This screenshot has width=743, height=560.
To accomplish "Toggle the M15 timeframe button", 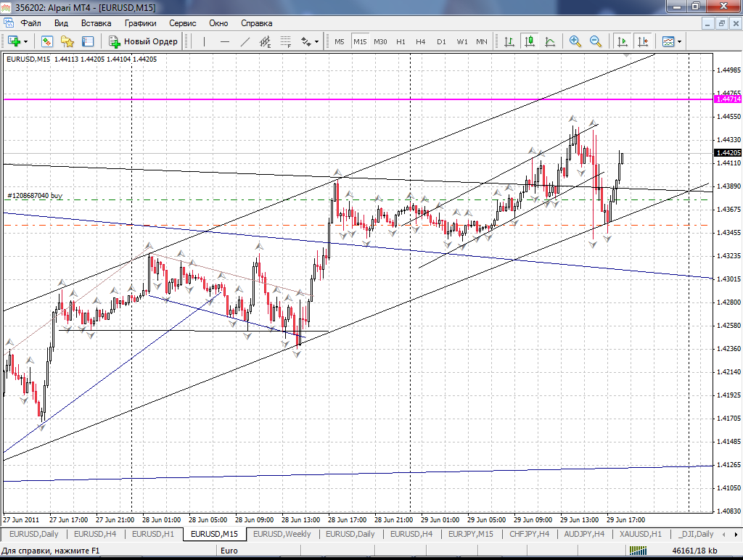I will [360, 41].
